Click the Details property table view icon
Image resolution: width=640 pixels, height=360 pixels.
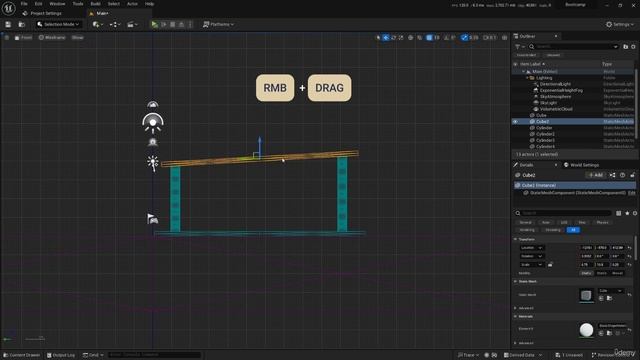(619, 213)
